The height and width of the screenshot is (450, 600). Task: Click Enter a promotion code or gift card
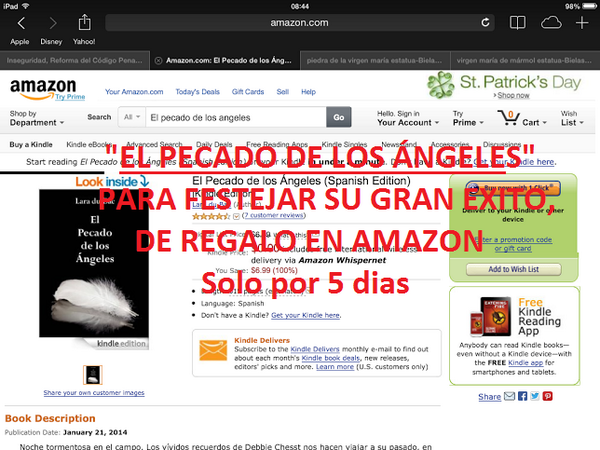pyautogui.click(x=513, y=244)
